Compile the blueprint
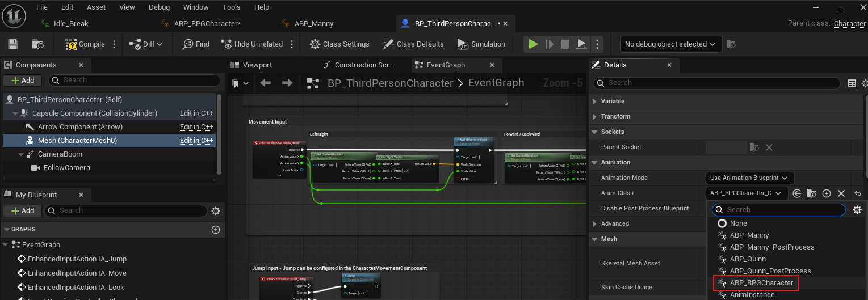Viewport: 868px width, 300px height. [85, 44]
